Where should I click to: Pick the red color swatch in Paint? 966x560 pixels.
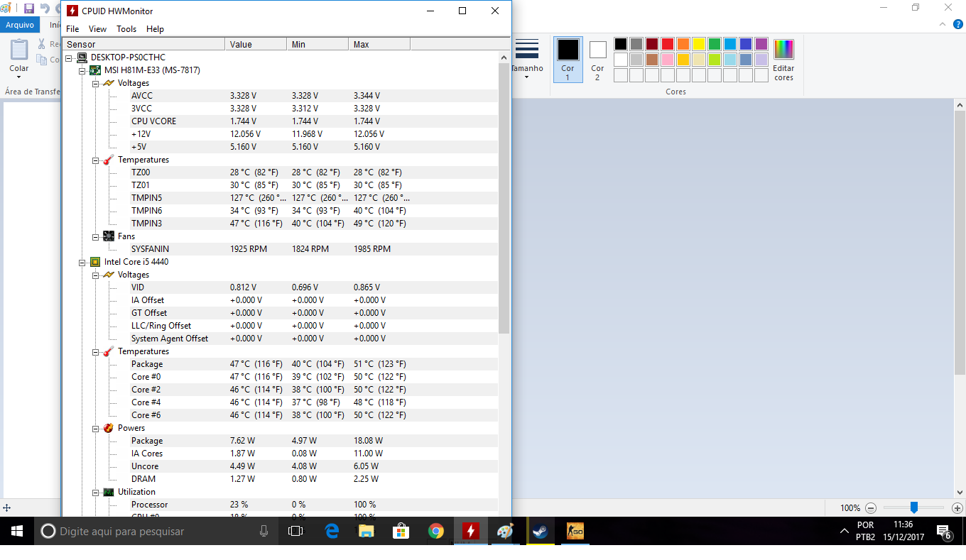tap(668, 44)
